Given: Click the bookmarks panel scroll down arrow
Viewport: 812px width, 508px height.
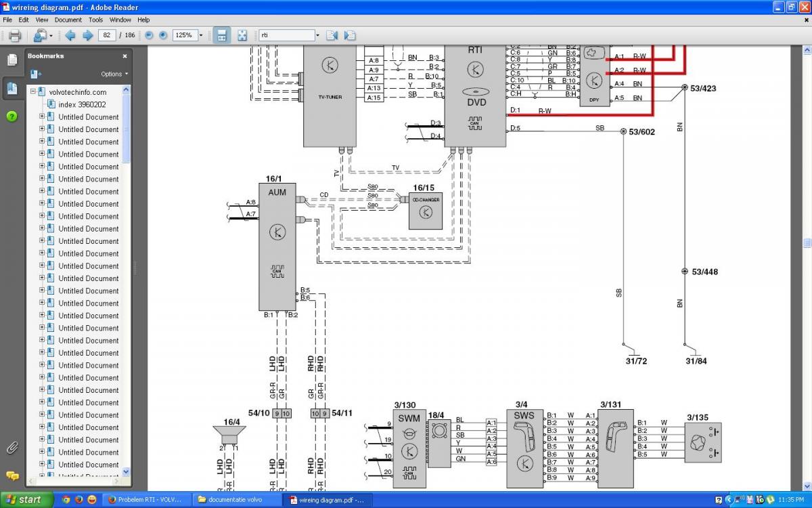Looking at the screenshot, I should pyautogui.click(x=126, y=472).
